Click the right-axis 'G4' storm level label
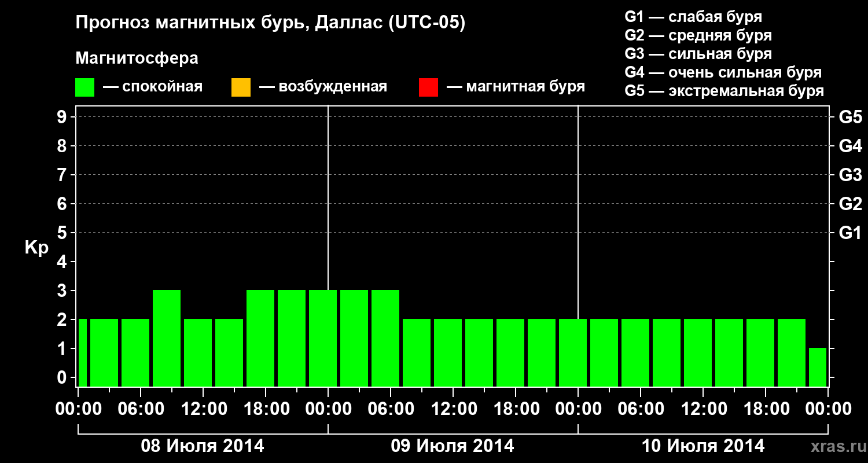Viewport: 868px width, 463px height. pyautogui.click(x=851, y=146)
